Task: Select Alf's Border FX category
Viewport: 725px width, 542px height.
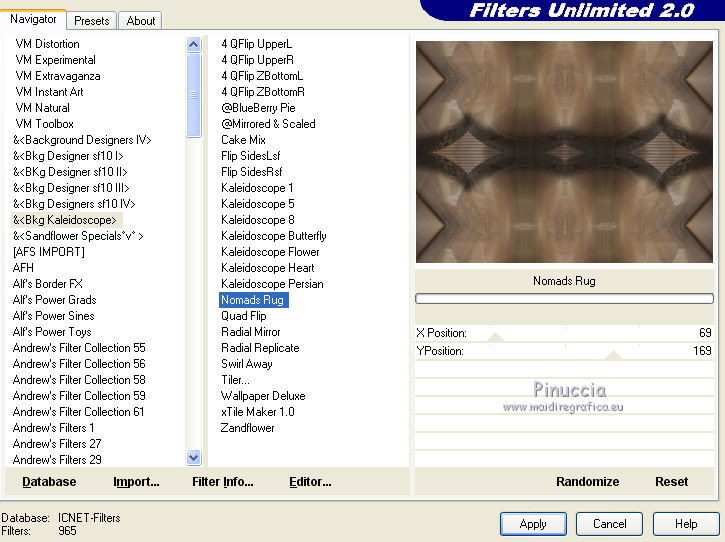Action: click(x=48, y=284)
